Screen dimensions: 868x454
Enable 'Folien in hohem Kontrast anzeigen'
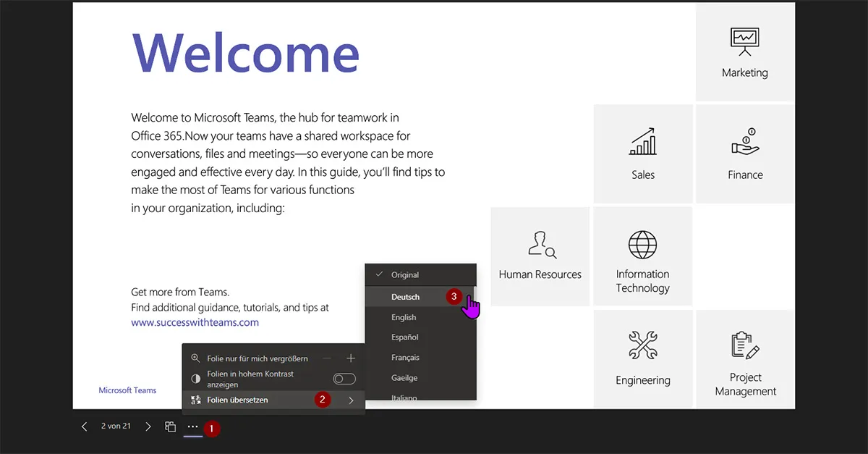click(344, 378)
